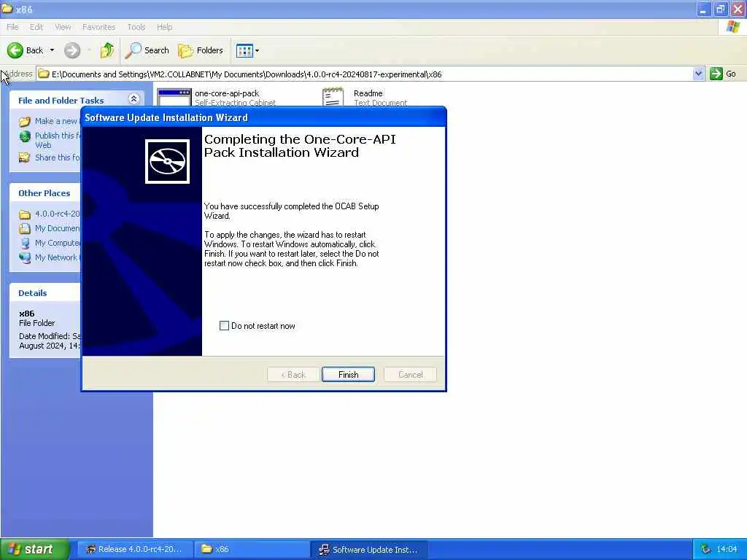This screenshot has width=747, height=560.
Task: Click the Other Places panel header
Action: pyautogui.click(x=44, y=192)
